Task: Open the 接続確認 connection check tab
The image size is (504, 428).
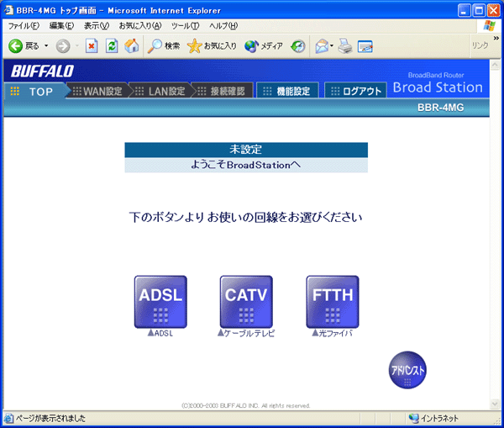Action: (x=219, y=91)
